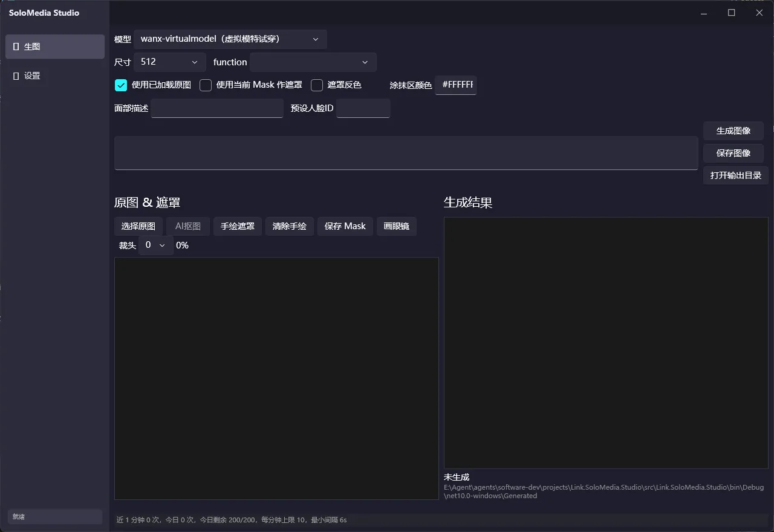Open the 尺寸 dropdown set to 512
Image resolution: width=774 pixels, height=532 pixels.
pos(170,62)
